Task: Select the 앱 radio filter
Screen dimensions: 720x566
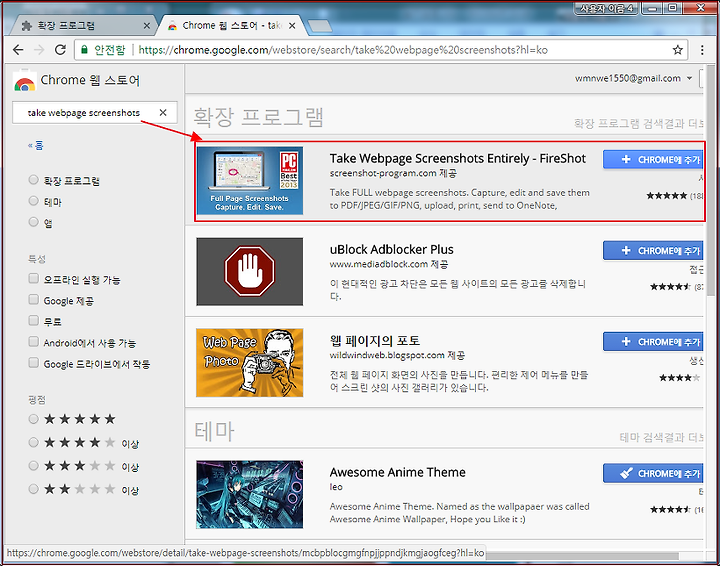Action: [33, 222]
